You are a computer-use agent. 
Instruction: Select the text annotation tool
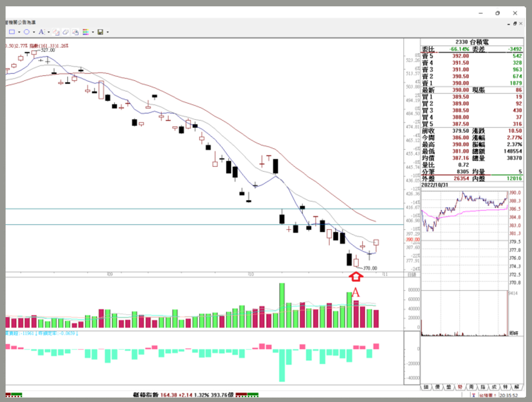41,32
